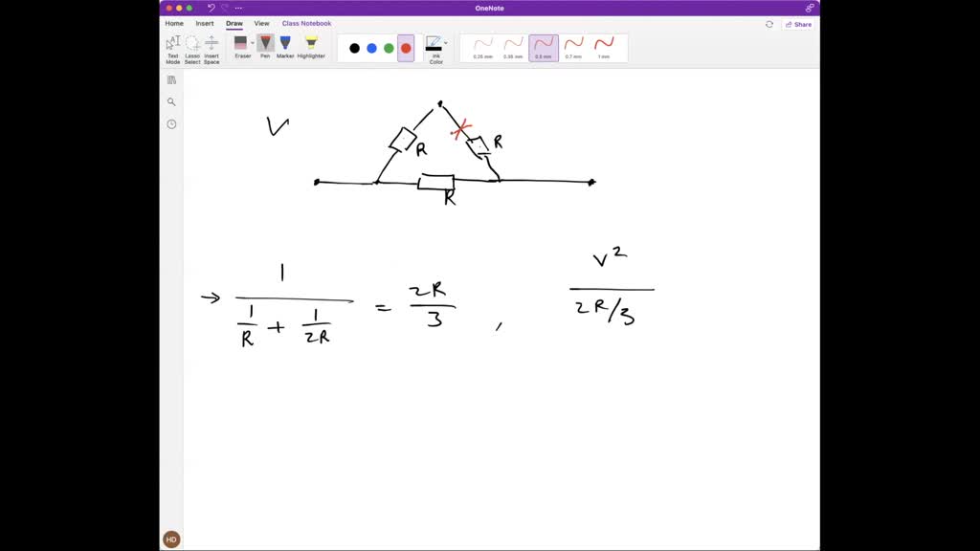This screenshot has height=551, width=980.
Task: Enable the 0.7 mm pen thickness
Action: (x=574, y=46)
